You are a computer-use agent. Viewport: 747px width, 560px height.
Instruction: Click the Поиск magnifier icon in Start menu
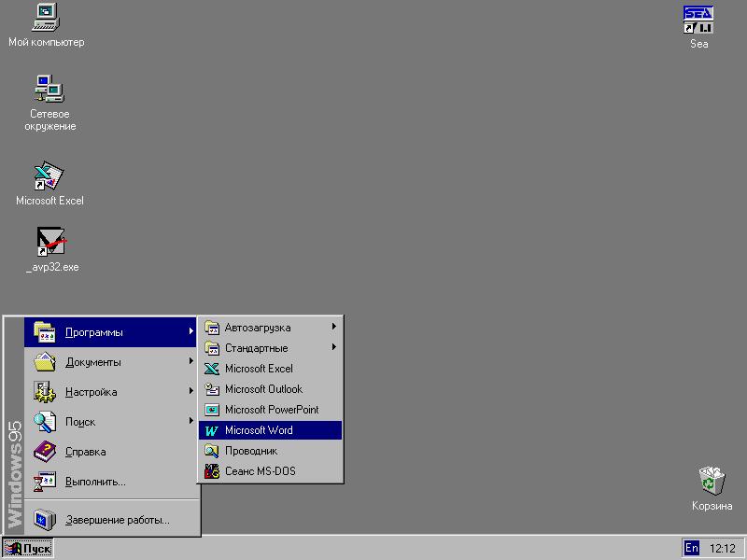click(45, 422)
